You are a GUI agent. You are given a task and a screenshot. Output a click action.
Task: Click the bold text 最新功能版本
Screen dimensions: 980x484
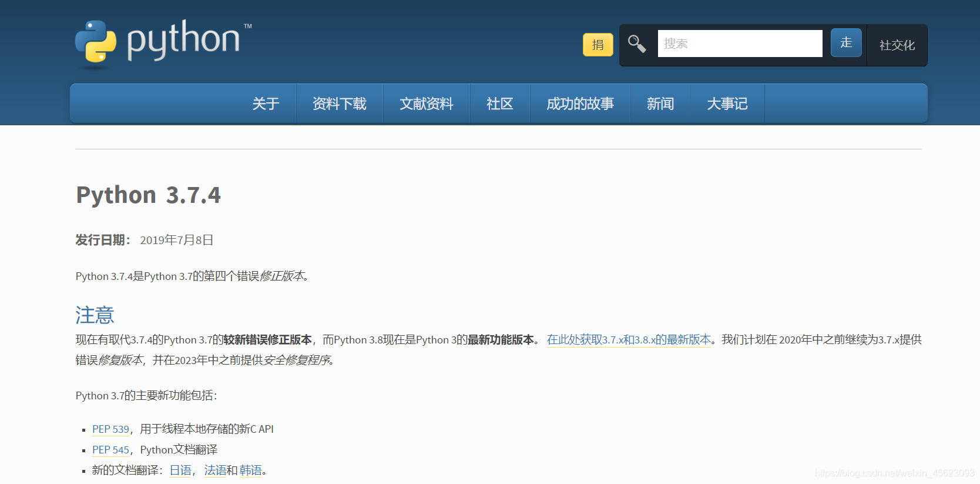pyautogui.click(x=501, y=340)
